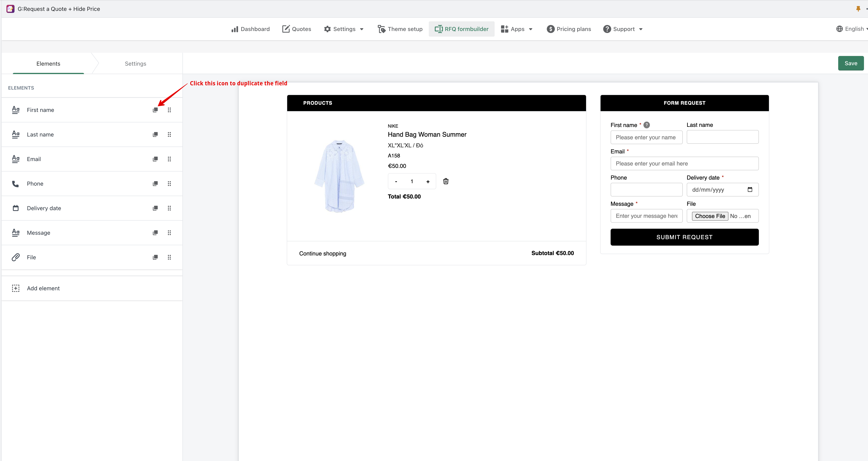
Task: Click the First name input field
Action: pyautogui.click(x=646, y=137)
